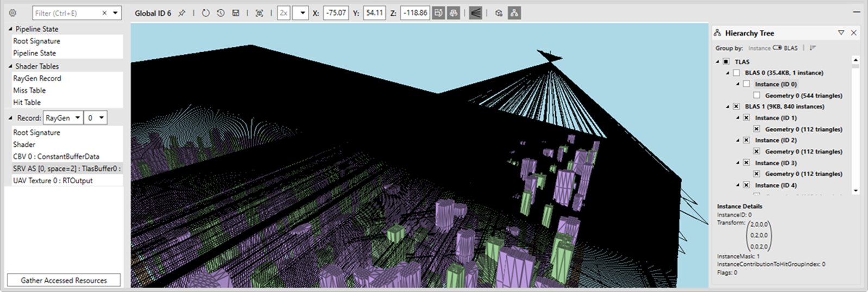Uncheck the Instance (ID 2) checkbox
The image size is (868, 292).
[746, 140]
